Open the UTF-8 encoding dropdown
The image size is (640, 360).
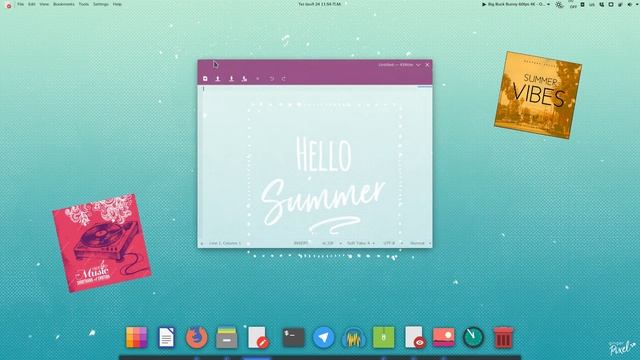[393, 243]
